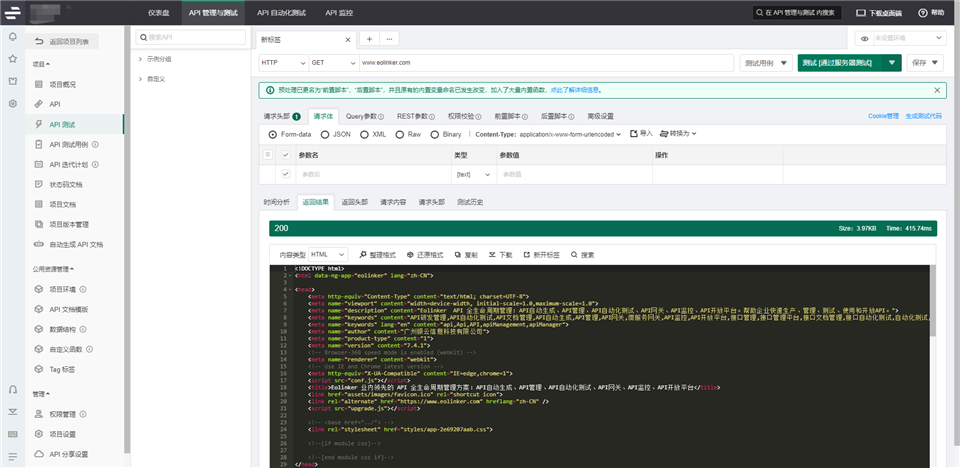Switch to the 请求头部 tab with badge

tap(282, 116)
